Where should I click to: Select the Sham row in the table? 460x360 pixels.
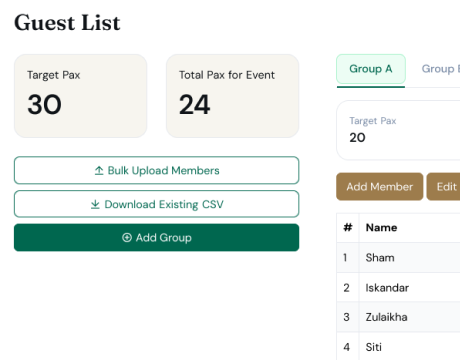pyautogui.click(x=398, y=258)
